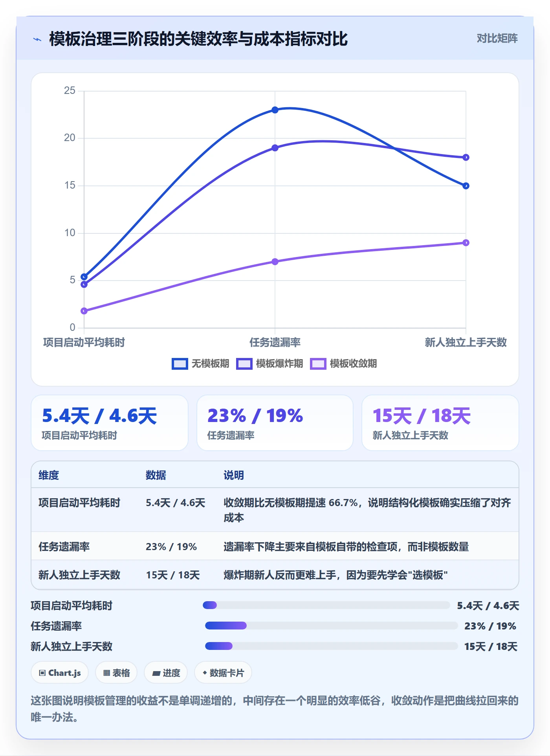This screenshot has width=550, height=756.
Task: Click the 新人独立上手天数 x-axis label on chart
Action: pos(466,342)
